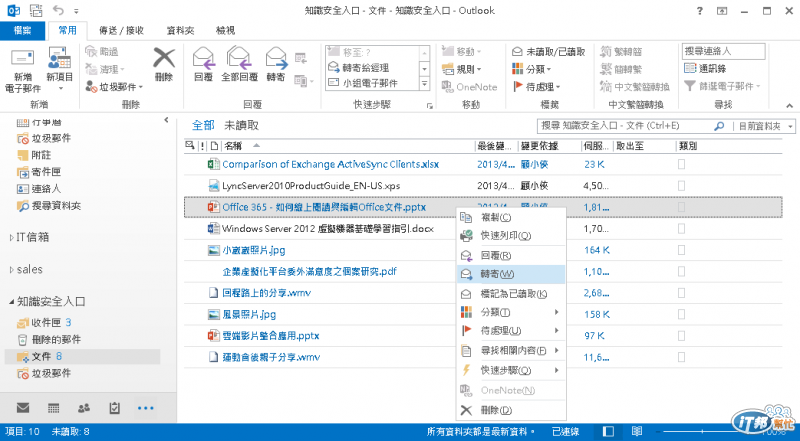Choose 轉寄 Forward from context menu
The image size is (800, 441).
click(511, 274)
